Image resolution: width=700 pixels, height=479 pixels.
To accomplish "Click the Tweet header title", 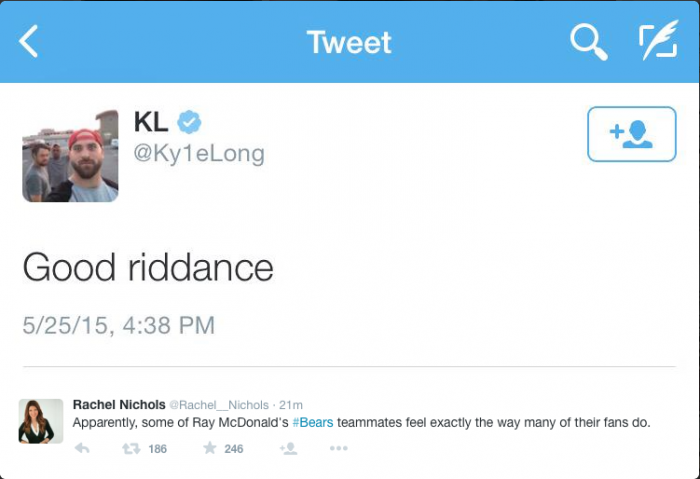I will (349, 42).
